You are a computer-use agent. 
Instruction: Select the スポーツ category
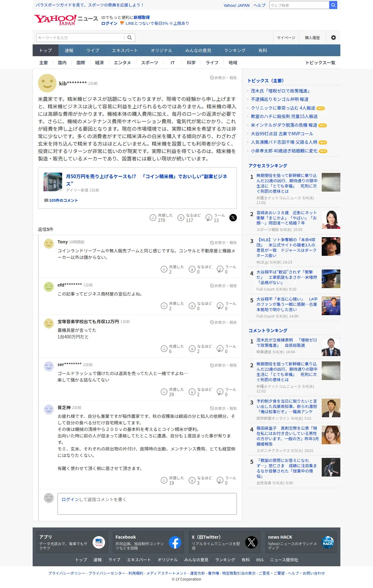[150, 63]
